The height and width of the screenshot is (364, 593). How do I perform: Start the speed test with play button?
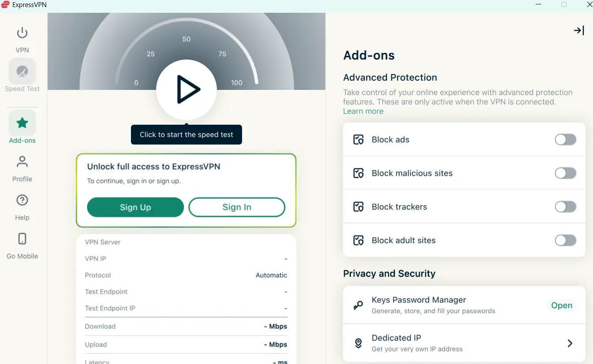pos(186,89)
